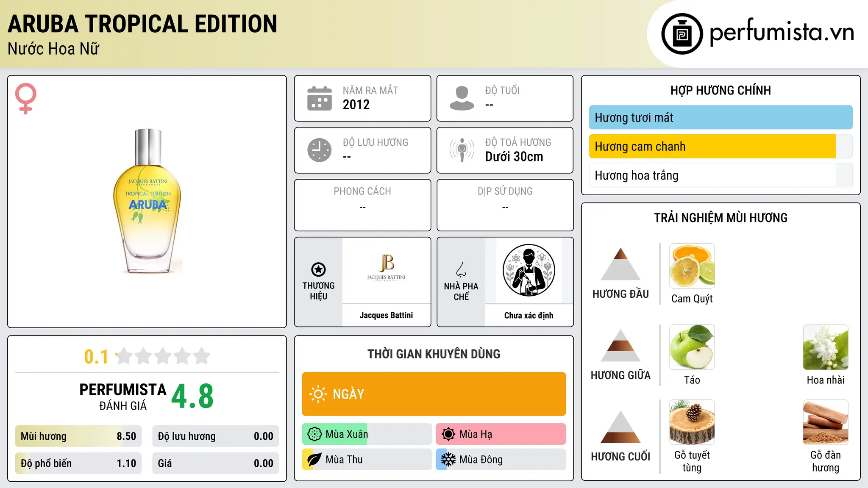Click the Hương hoa trắng accord bar
868x488 pixels.
coord(721,175)
